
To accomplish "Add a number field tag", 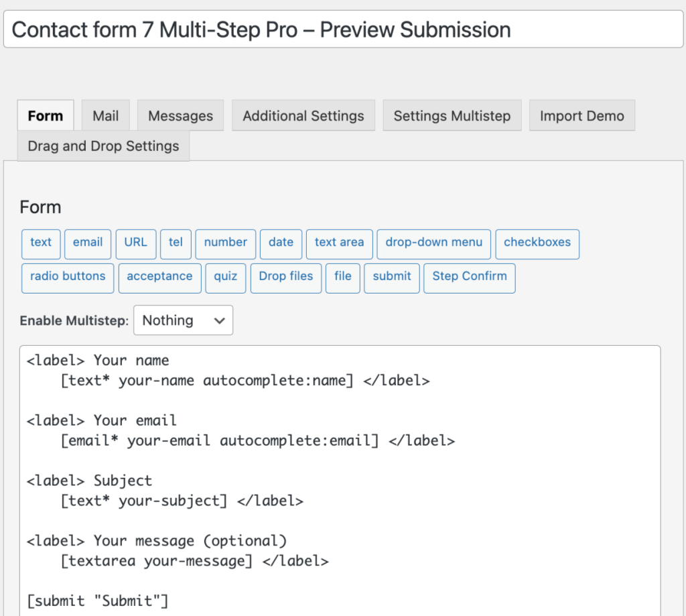I will (x=225, y=244).
